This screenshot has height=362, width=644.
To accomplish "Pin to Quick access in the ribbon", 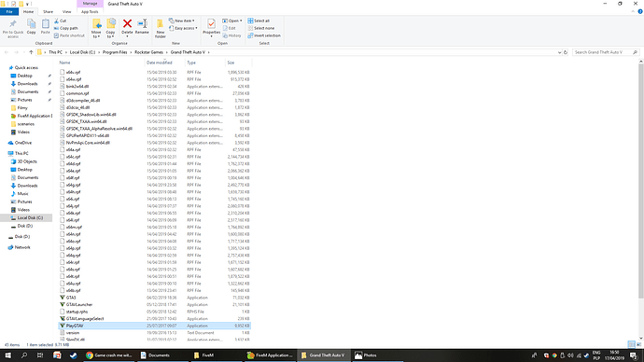I will [x=13, y=29].
